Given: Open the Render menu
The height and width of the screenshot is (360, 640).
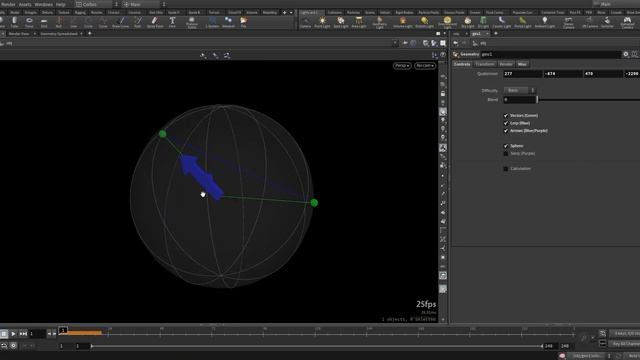Looking at the screenshot, I should [8, 4].
